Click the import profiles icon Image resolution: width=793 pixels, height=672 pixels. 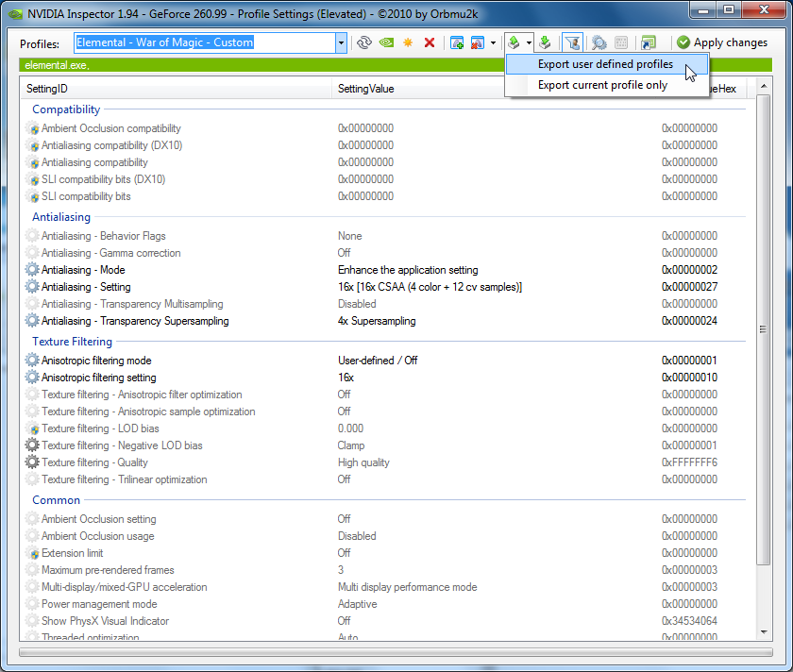click(x=545, y=42)
